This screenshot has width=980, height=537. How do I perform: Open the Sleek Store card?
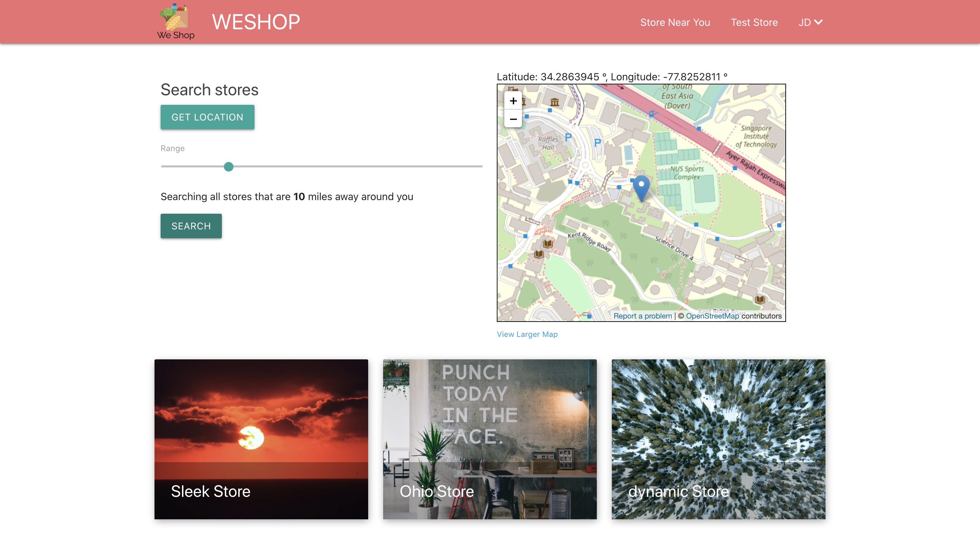pos(261,439)
